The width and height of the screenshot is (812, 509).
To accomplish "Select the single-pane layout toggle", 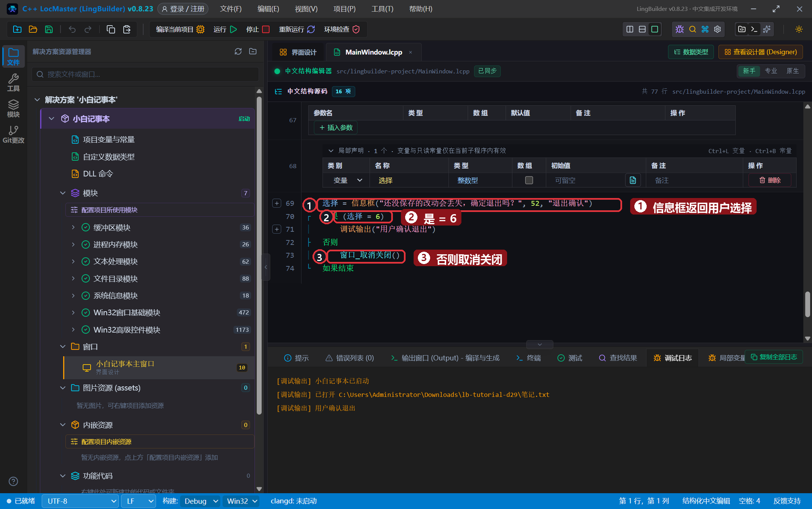I will [x=655, y=29].
